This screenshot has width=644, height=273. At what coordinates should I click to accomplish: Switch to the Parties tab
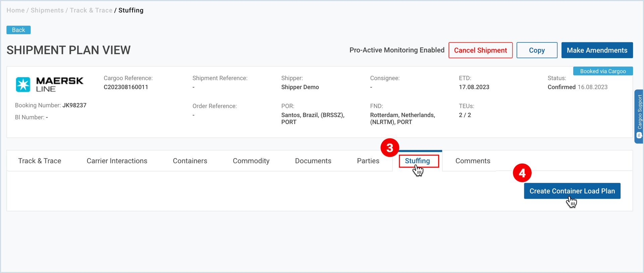[x=368, y=161]
